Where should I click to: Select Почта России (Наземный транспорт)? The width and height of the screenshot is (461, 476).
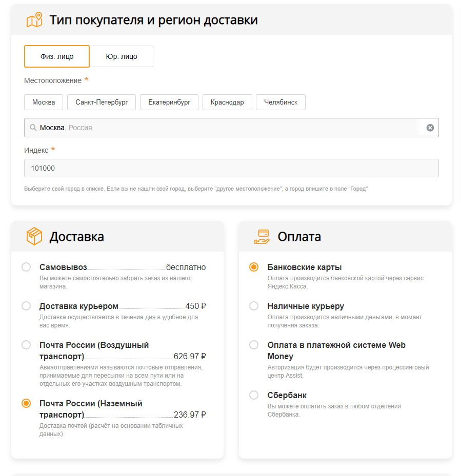pyautogui.click(x=26, y=403)
